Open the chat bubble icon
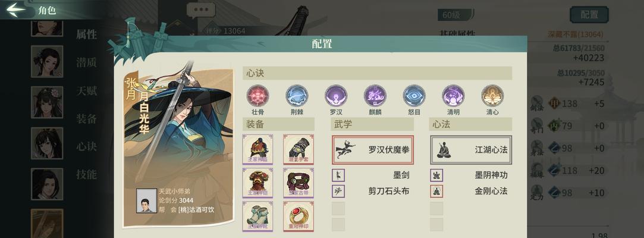The width and height of the screenshot is (644, 238). [201, 10]
